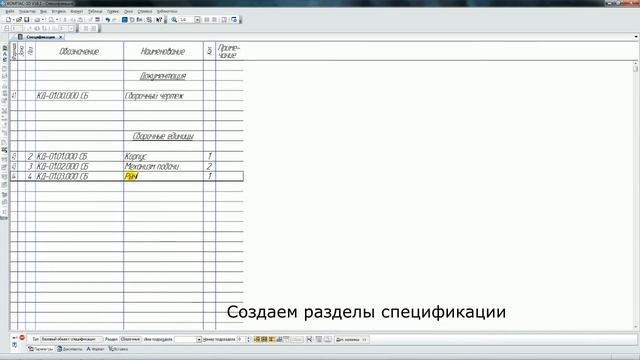The height and width of the screenshot is (360, 640).
Task: Select the Документация section heading
Action: tap(163, 76)
